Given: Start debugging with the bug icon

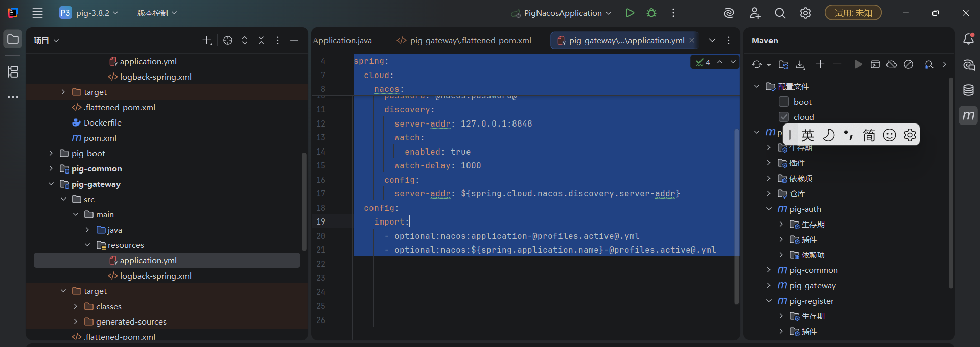Looking at the screenshot, I should 651,13.
